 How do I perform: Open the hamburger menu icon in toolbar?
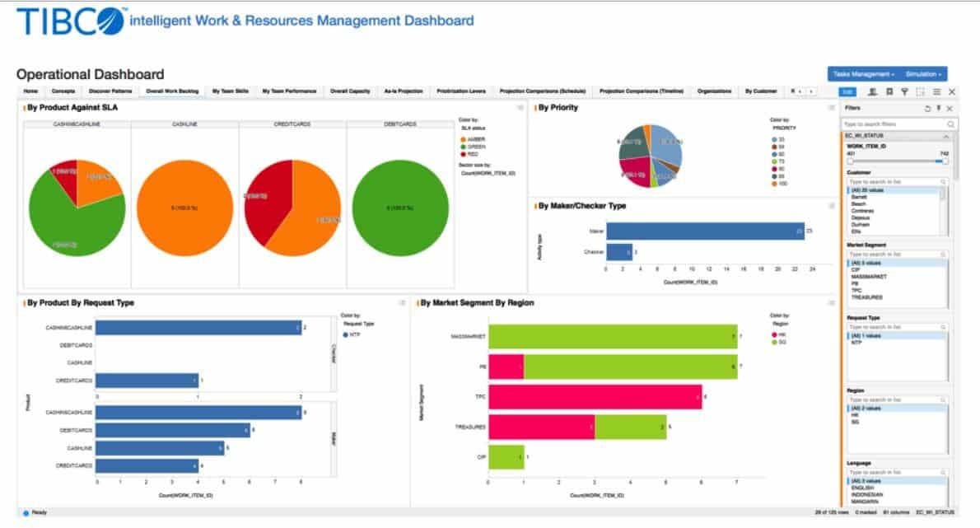[x=936, y=92]
